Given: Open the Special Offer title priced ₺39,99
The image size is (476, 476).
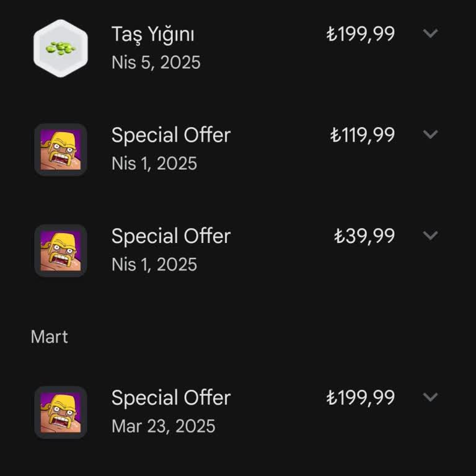Looking at the screenshot, I should (x=170, y=236).
